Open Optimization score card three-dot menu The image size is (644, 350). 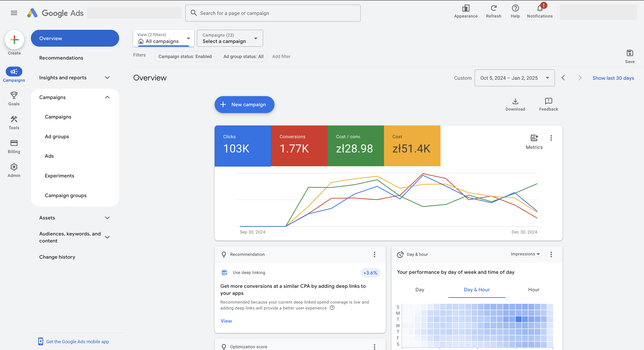[x=374, y=346]
